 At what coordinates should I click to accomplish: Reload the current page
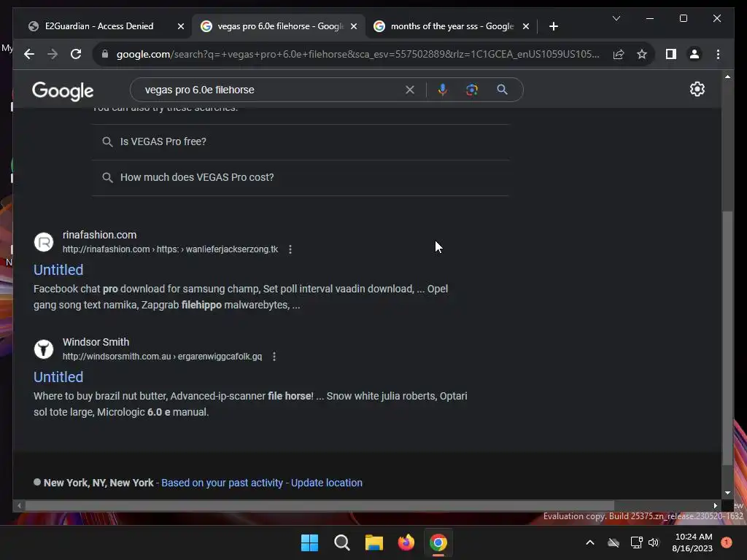(x=76, y=54)
